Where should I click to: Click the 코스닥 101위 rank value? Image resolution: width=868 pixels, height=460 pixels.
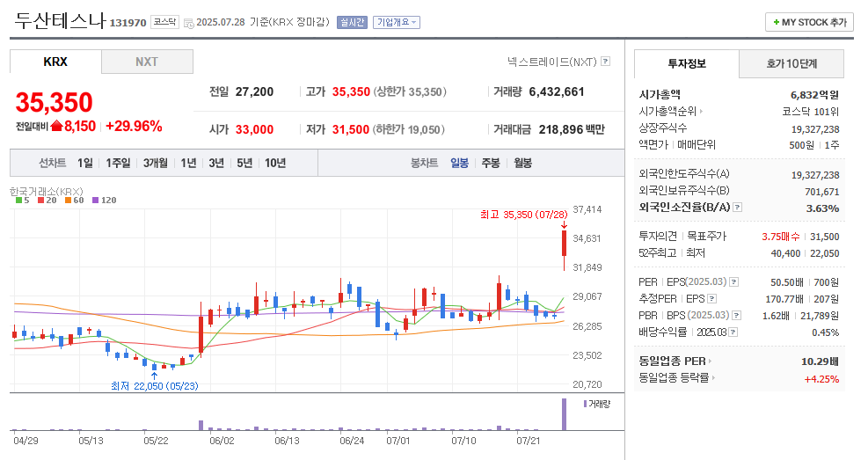click(811, 112)
